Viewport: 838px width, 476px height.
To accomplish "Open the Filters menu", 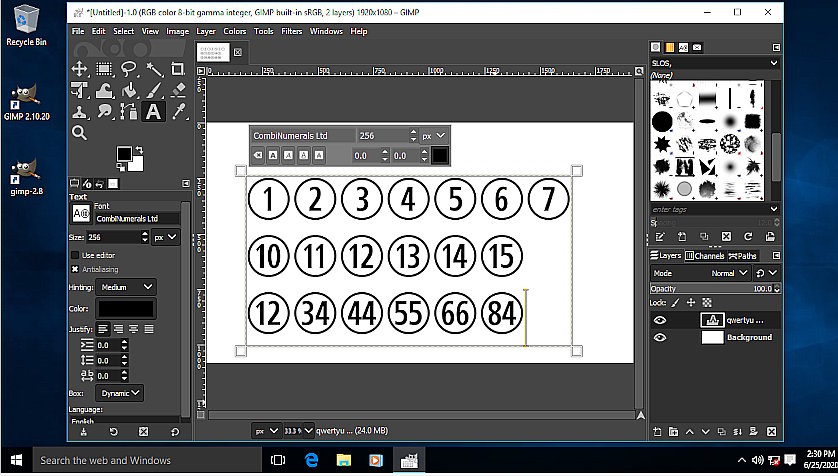I will click(291, 31).
